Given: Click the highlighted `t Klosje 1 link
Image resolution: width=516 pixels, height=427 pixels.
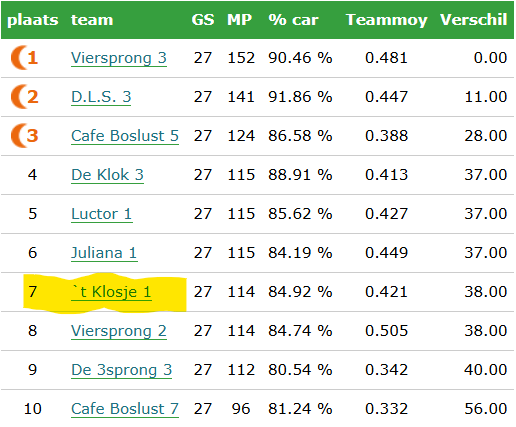Looking at the screenshot, I should click(x=111, y=292).
